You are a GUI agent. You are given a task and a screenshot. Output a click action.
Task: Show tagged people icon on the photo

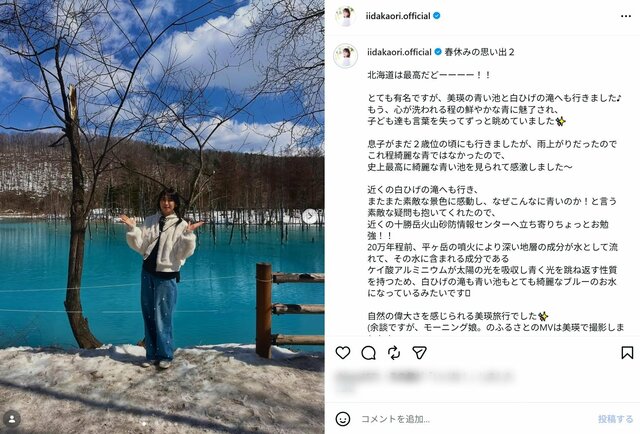(12, 419)
